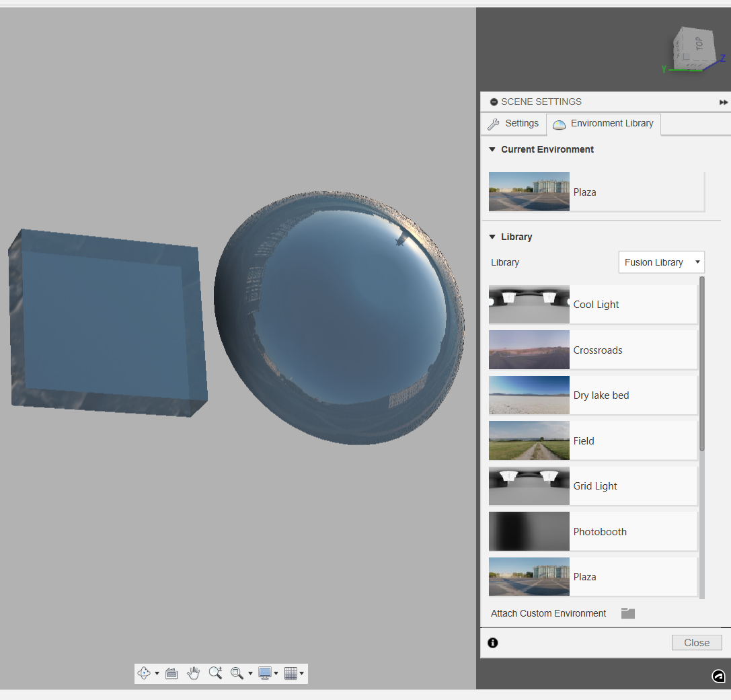Click the Close button
The height and width of the screenshot is (700, 731).
point(697,642)
